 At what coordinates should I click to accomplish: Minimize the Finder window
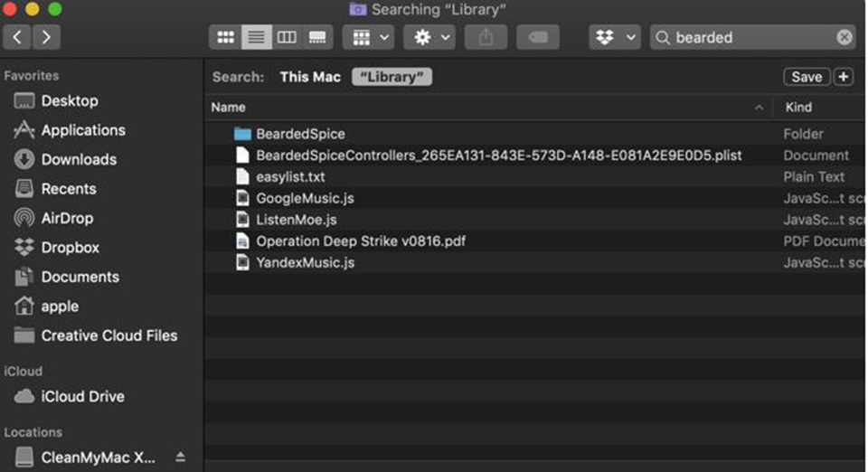33,9
